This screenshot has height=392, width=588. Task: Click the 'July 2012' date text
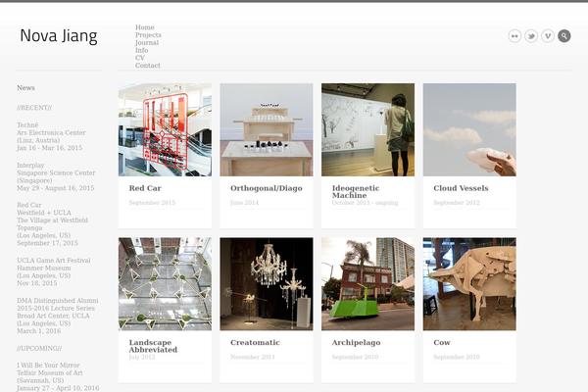pyautogui.click(x=142, y=357)
